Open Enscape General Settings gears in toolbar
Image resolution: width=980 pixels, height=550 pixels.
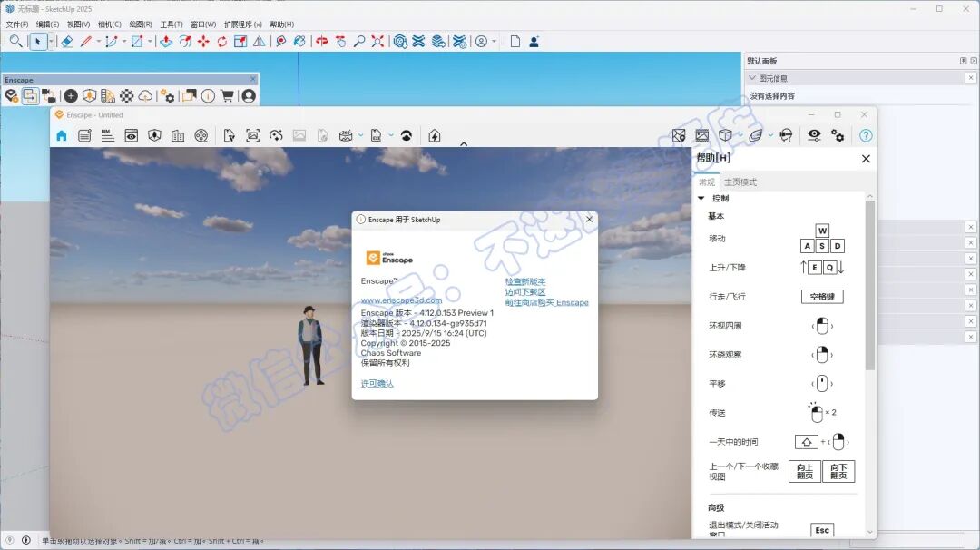pyautogui.click(x=167, y=95)
